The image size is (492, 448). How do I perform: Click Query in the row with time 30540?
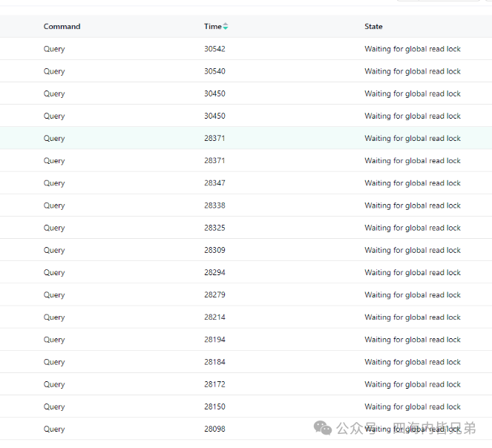coord(54,71)
